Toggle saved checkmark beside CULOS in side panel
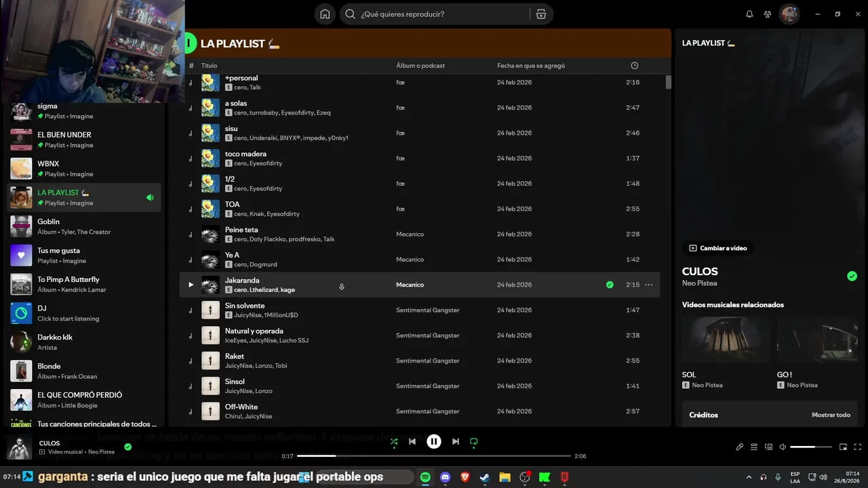The height and width of the screenshot is (488, 868). point(852,276)
